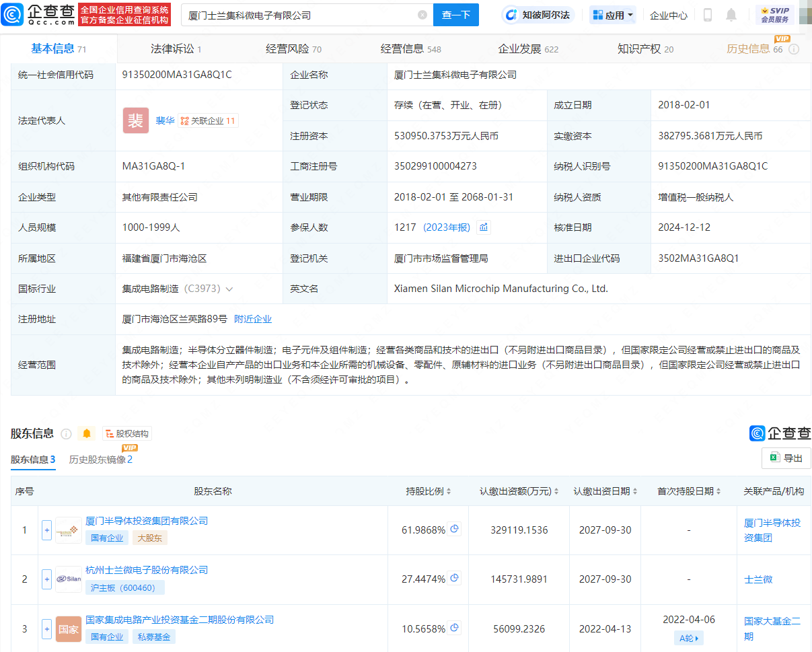The width and height of the screenshot is (812, 652).
Task: Switch to the 基本信息 tab
Action: tap(59, 48)
